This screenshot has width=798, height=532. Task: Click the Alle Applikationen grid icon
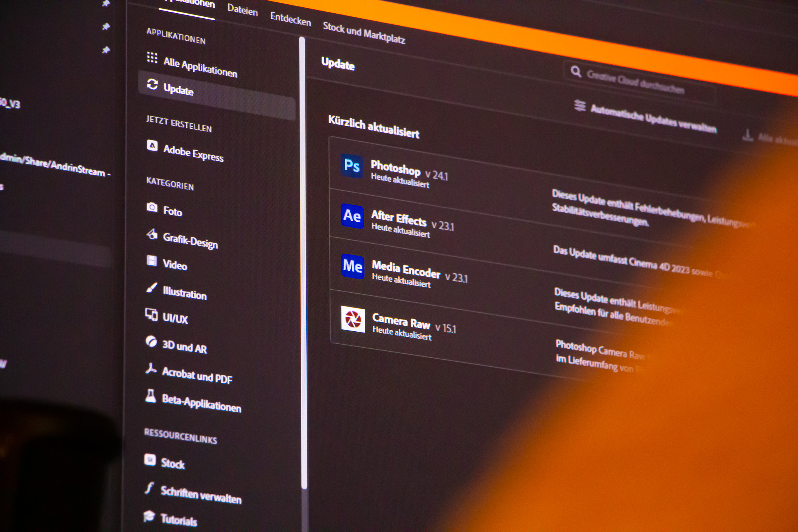tap(152, 58)
